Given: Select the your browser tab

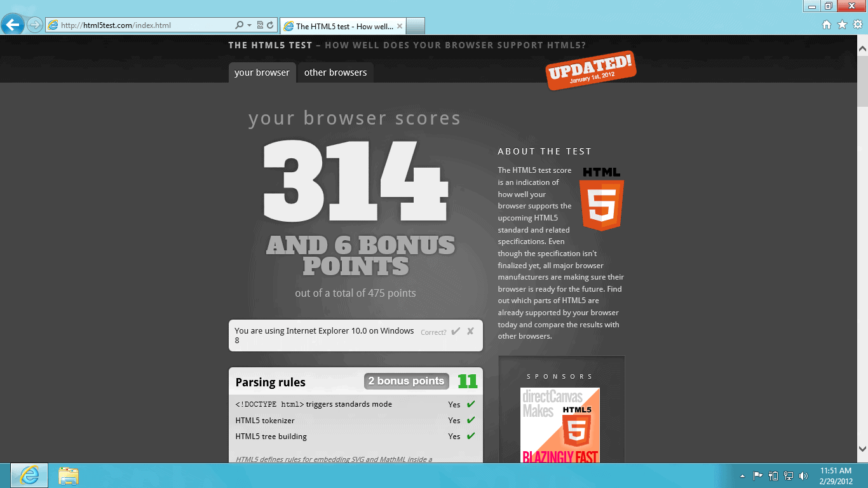Looking at the screenshot, I should [262, 72].
